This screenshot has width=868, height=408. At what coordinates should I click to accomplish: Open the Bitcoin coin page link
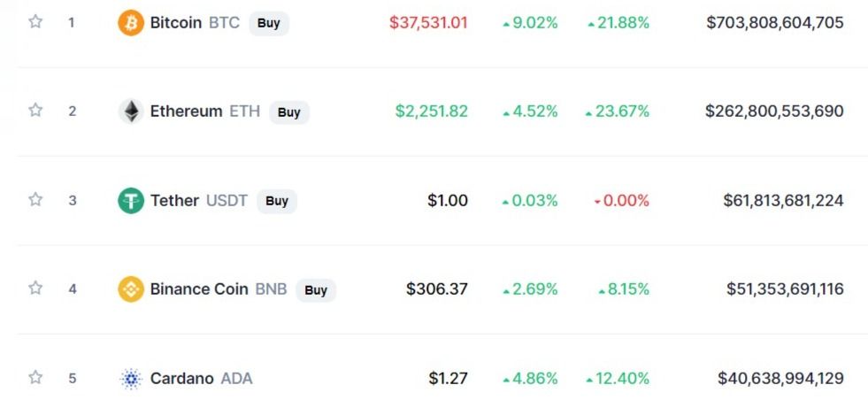tap(176, 23)
